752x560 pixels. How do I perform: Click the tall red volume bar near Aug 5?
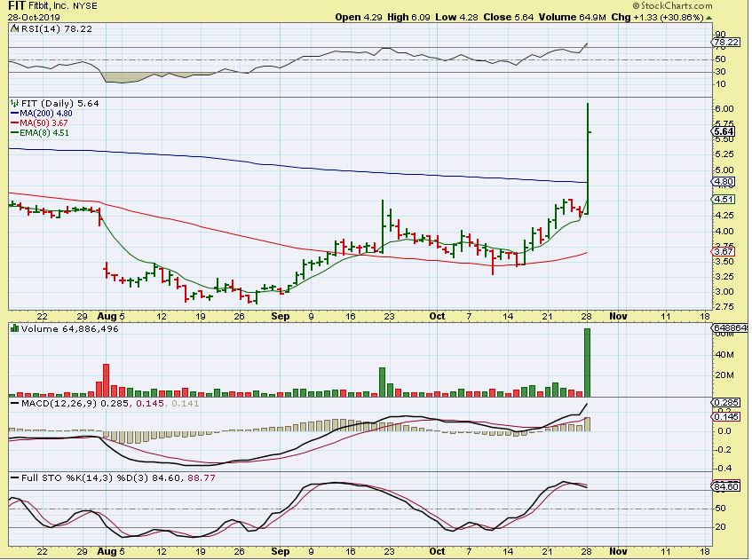click(x=106, y=380)
